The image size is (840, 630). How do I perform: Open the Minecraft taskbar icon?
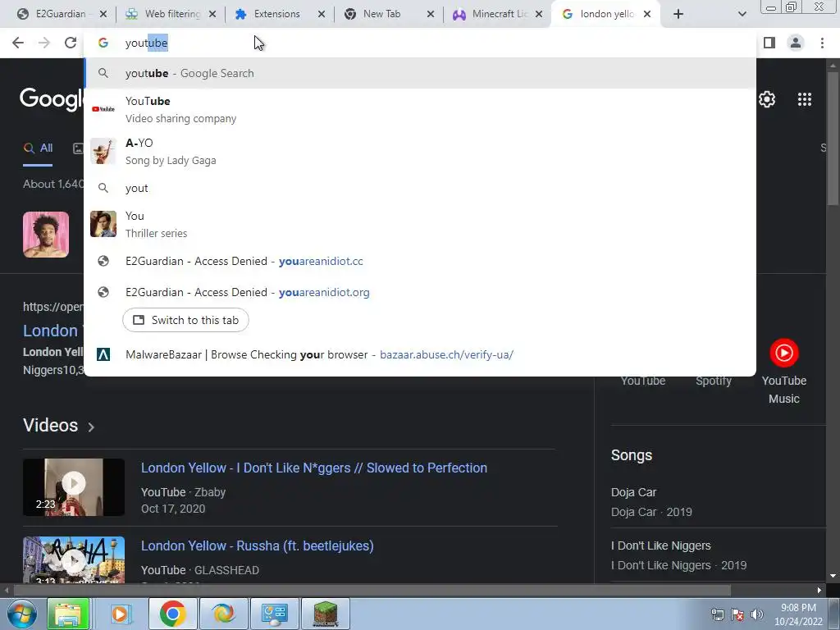(326, 614)
